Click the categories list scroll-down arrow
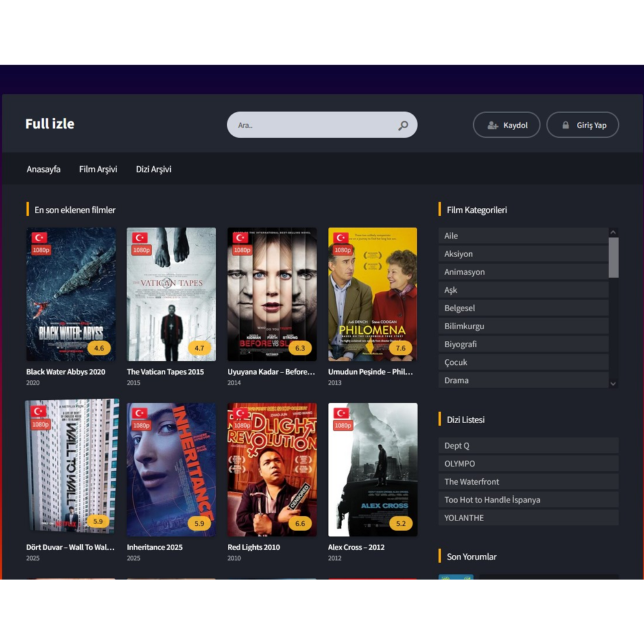The height and width of the screenshot is (644, 644). pyautogui.click(x=613, y=383)
